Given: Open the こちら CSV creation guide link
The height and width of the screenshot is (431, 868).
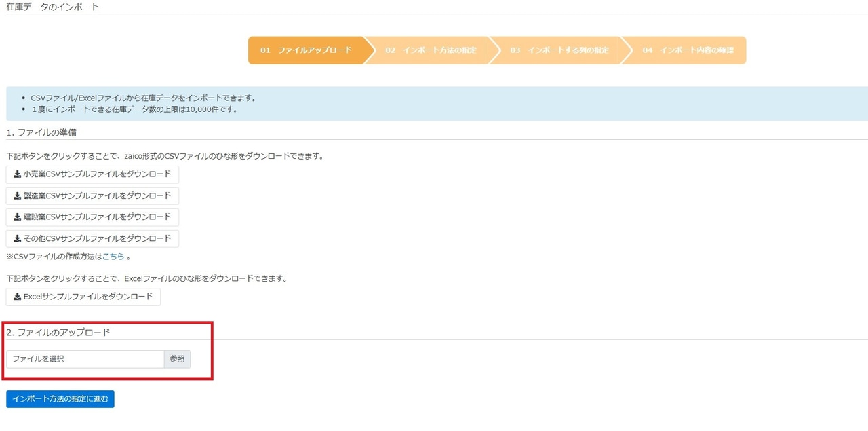Looking at the screenshot, I should 113,257.
